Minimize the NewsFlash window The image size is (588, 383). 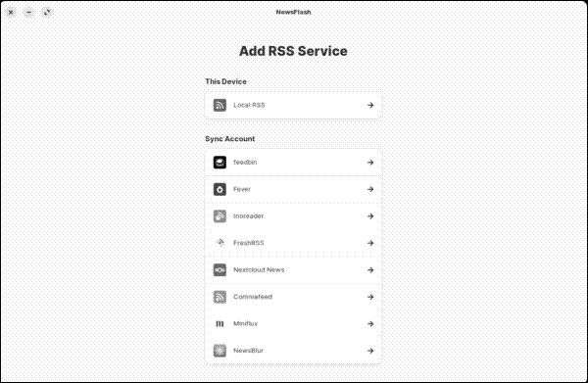pyautogui.click(x=28, y=12)
